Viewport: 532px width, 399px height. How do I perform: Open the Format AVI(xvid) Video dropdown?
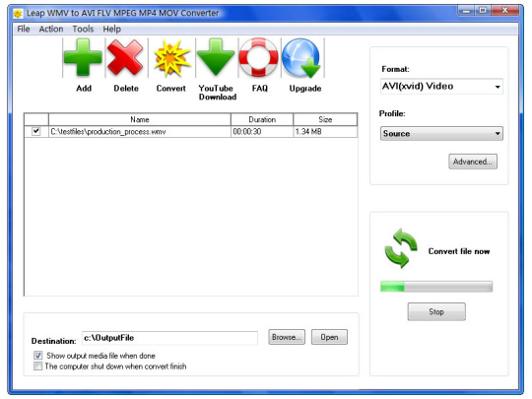[441, 87]
